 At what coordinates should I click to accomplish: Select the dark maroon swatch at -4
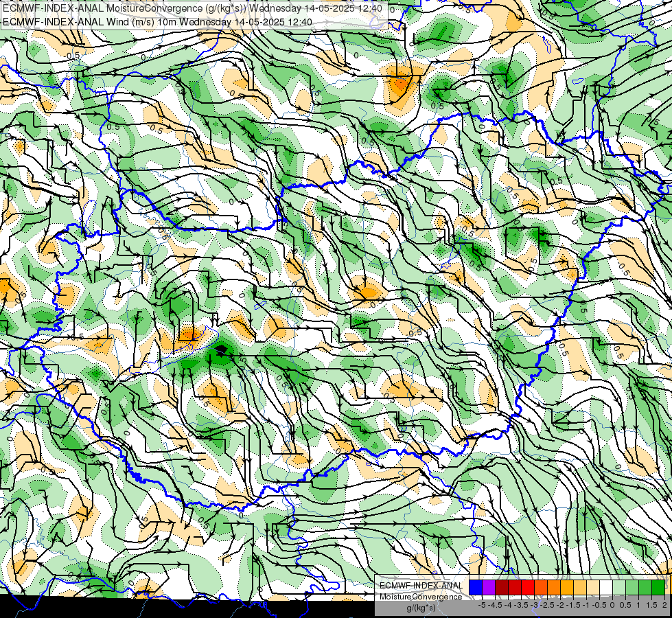[502, 587]
